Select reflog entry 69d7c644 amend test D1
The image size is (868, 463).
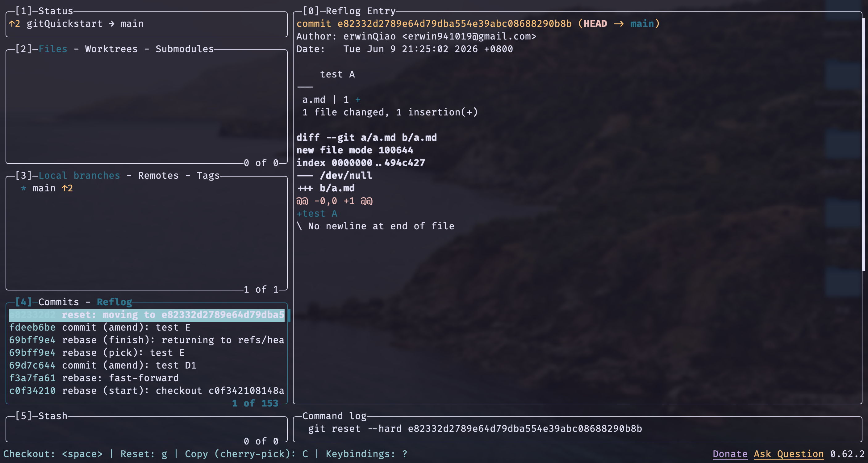pyautogui.click(x=147, y=365)
